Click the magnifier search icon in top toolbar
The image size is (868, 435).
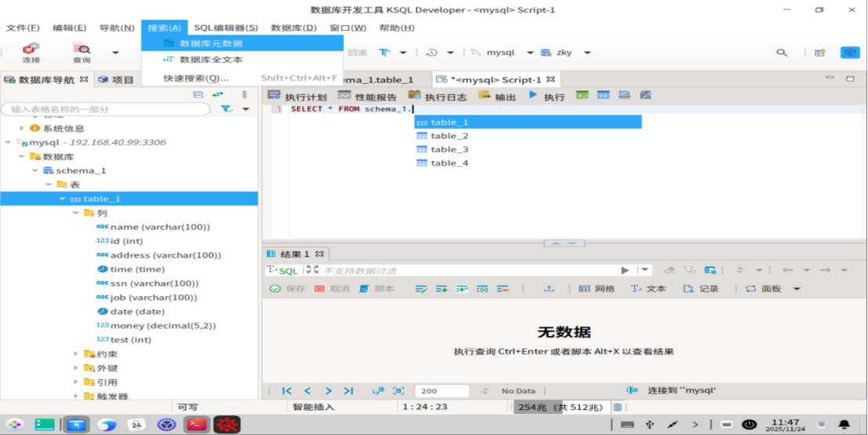tap(782, 53)
